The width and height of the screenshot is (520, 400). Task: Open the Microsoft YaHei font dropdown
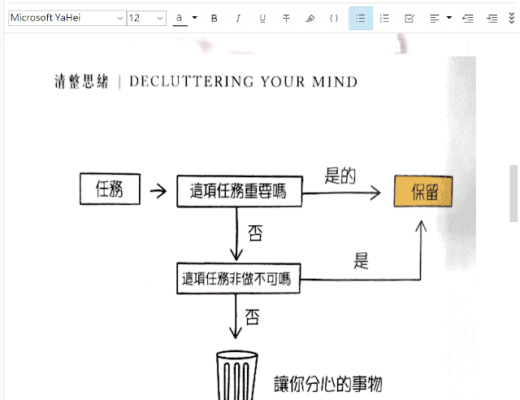67,18
